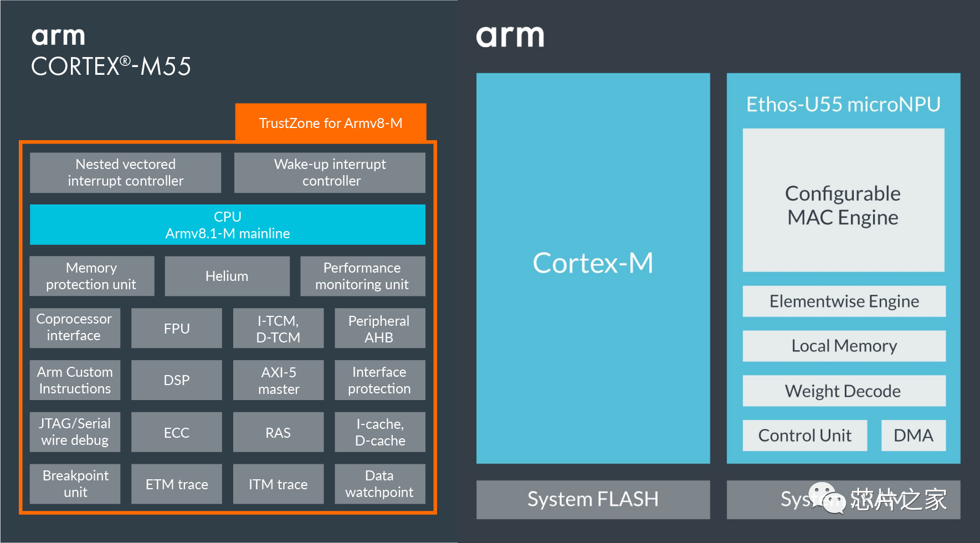980x543 pixels.
Task: Select I-cache, D-cache block
Action: (380, 432)
